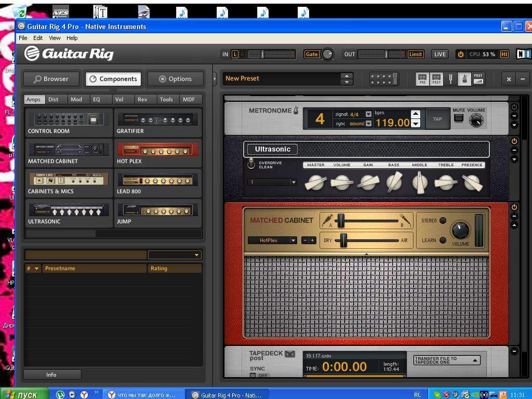
Task: Step to the next preset with down arrow
Action: (347, 82)
